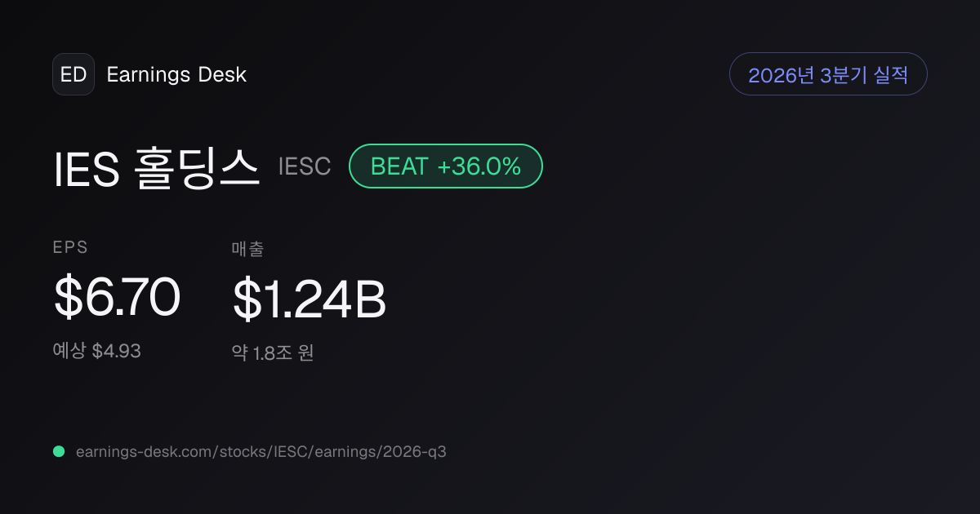The height and width of the screenshot is (514, 980).
Task: Click the $1.24B revenue figure
Action: coord(310,299)
